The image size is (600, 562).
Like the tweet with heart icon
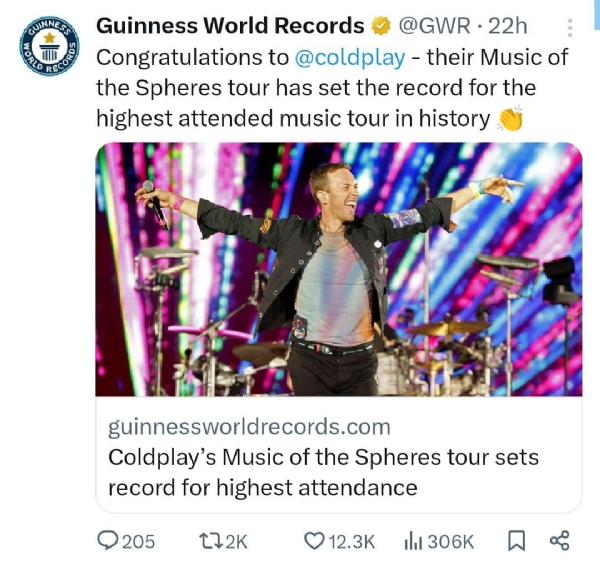(315, 541)
